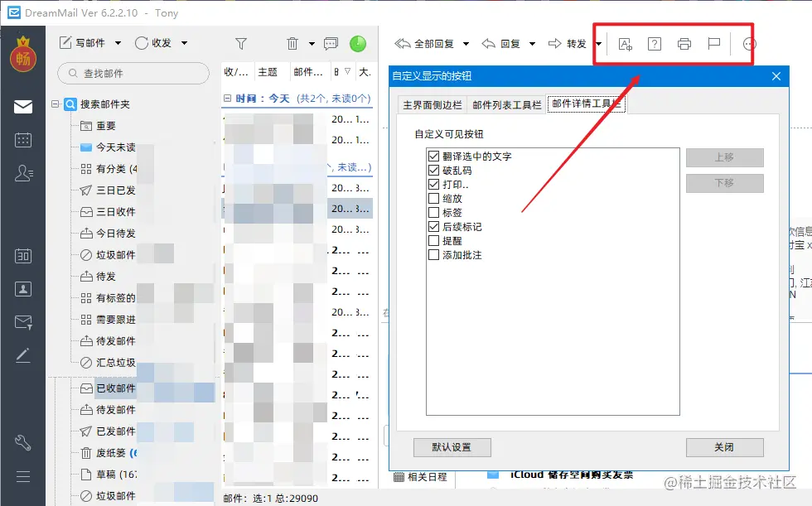Open the wrench tools icon in sidebar
Viewport: 812px width, 506px height.
[x=23, y=443]
